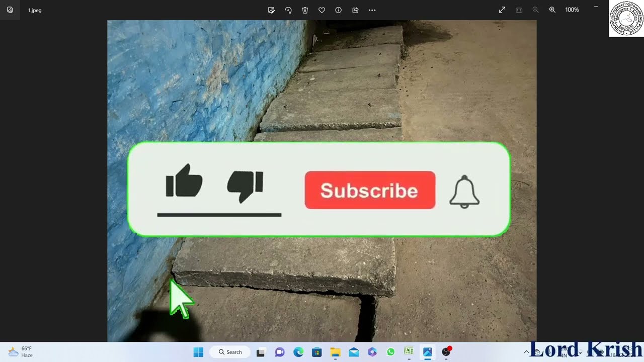The width and height of the screenshot is (644, 362).
Task: Mark photo as favorite with heart icon
Action: click(321, 10)
